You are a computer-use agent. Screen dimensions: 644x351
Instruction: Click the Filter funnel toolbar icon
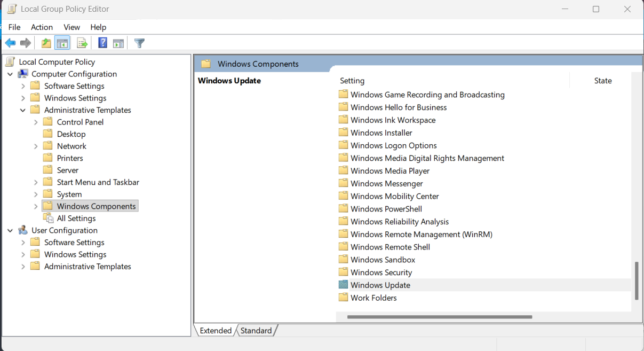[139, 43]
